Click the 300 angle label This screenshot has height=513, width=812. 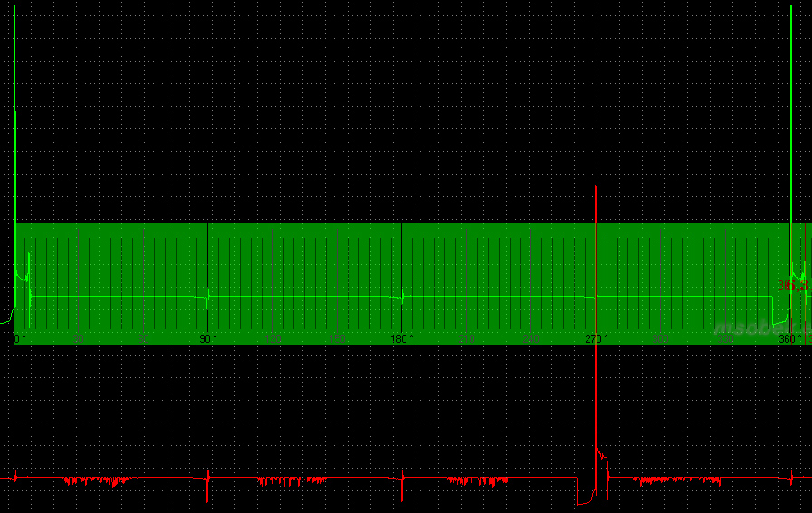pyautogui.click(x=660, y=339)
